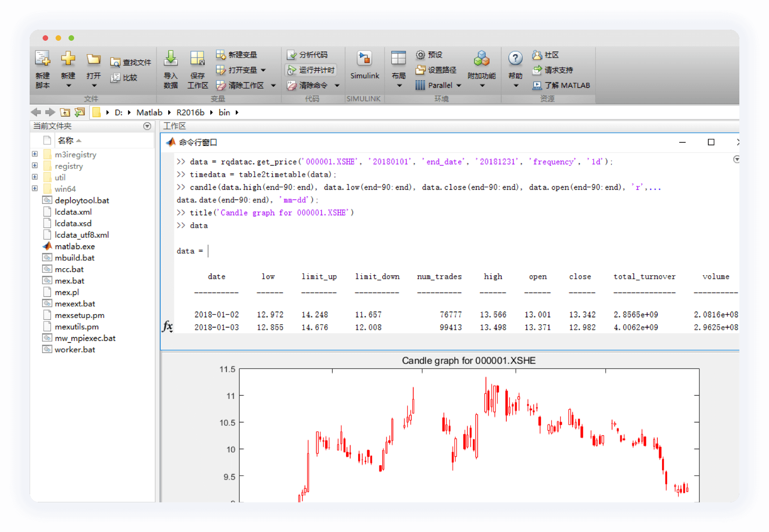Open the Parallel dropdown menu
769x532 pixels.
(x=459, y=86)
